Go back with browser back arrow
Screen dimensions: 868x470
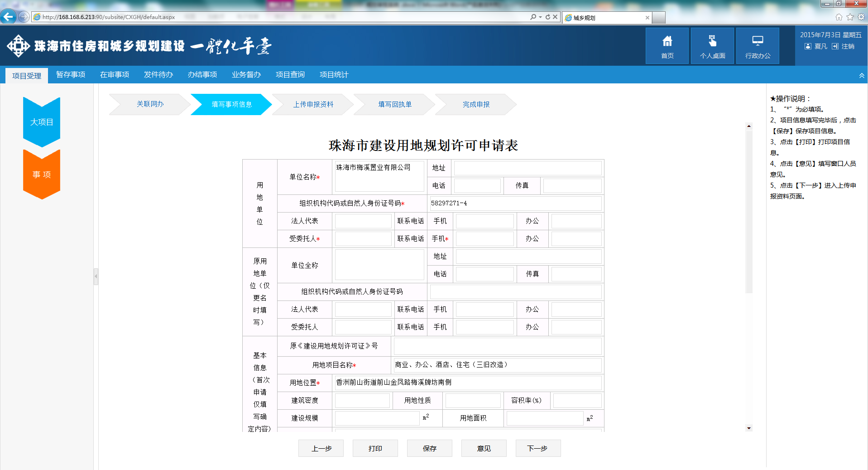click(8, 17)
